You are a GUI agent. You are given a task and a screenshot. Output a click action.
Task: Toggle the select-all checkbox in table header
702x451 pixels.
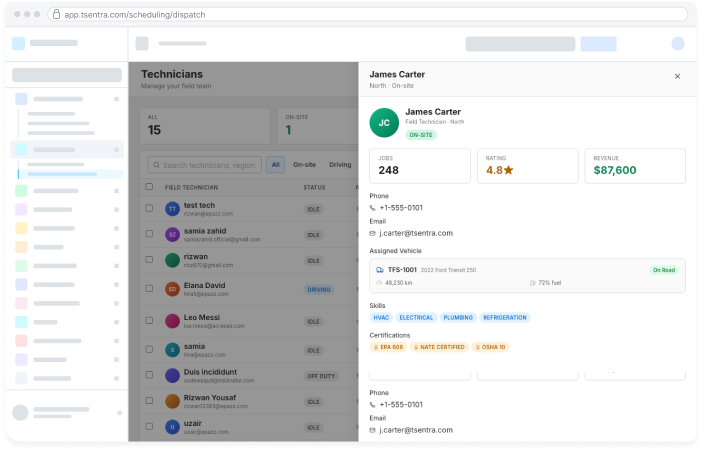(149, 187)
